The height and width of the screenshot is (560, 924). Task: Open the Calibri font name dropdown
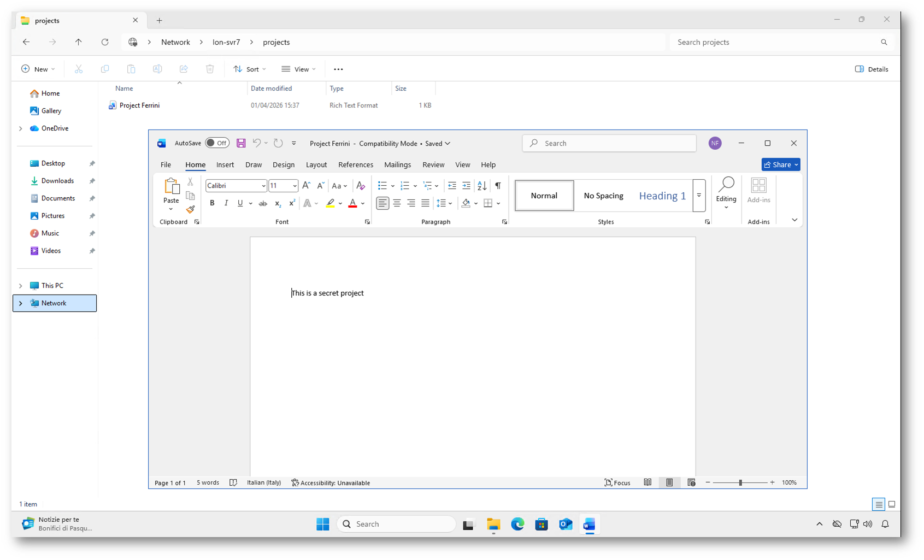(x=263, y=186)
